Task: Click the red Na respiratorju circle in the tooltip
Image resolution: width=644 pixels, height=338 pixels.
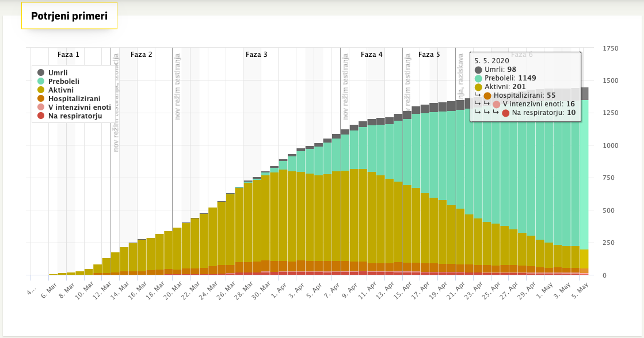Action: (506, 113)
